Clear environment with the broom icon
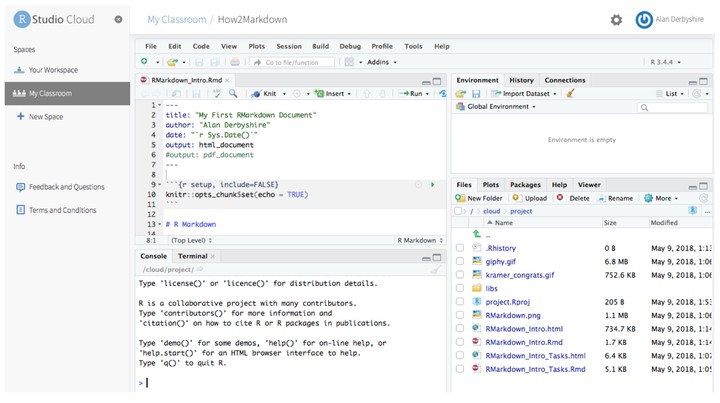 click(x=570, y=94)
